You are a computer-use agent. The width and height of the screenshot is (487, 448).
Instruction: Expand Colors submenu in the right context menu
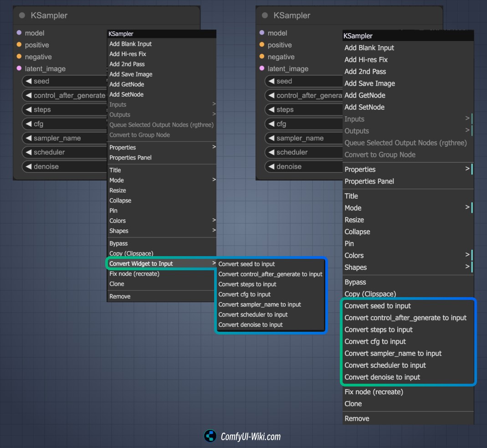click(x=408, y=255)
